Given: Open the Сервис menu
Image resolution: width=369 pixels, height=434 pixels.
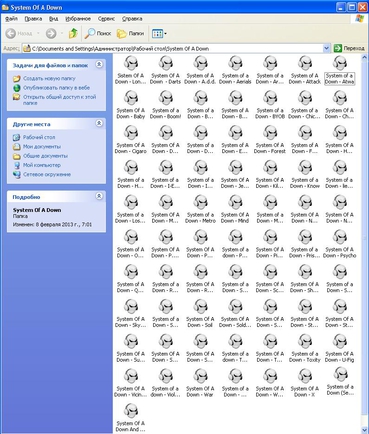Looking at the screenshot, I should (106, 19).
